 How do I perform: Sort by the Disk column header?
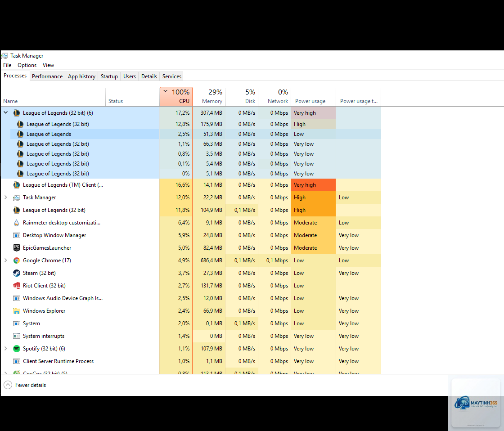pyautogui.click(x=242, y=97)
